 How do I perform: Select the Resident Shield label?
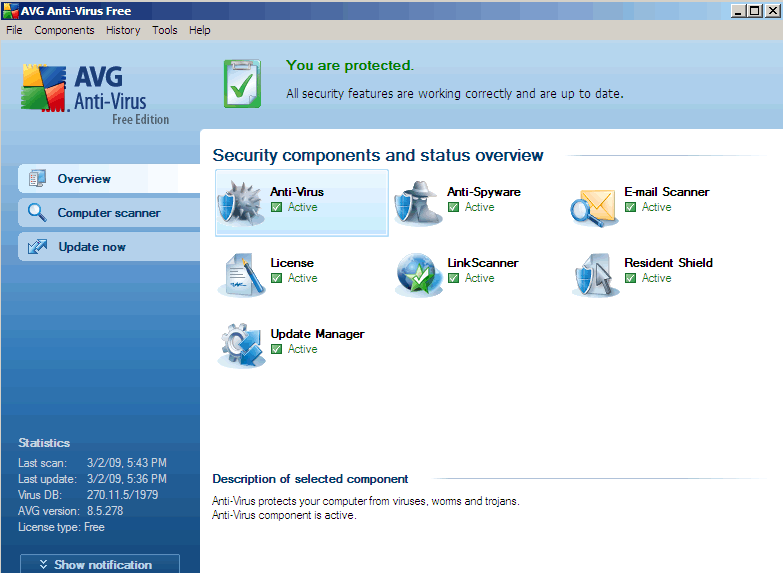click(668, 263)
